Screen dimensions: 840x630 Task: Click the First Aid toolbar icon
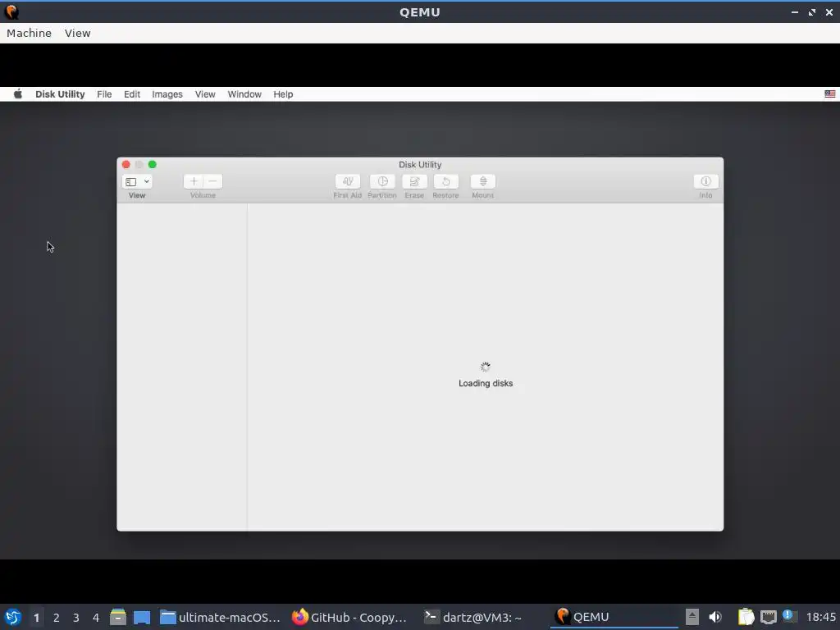click(x=348, y=181)
